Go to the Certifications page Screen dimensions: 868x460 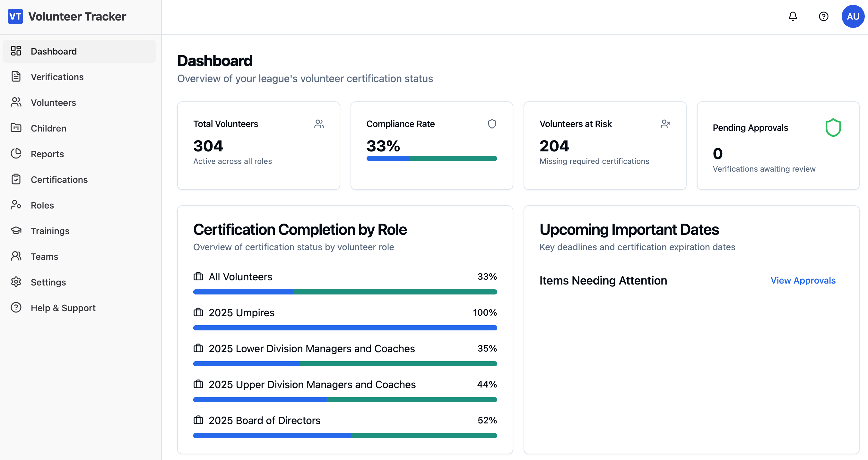[59, 180]
